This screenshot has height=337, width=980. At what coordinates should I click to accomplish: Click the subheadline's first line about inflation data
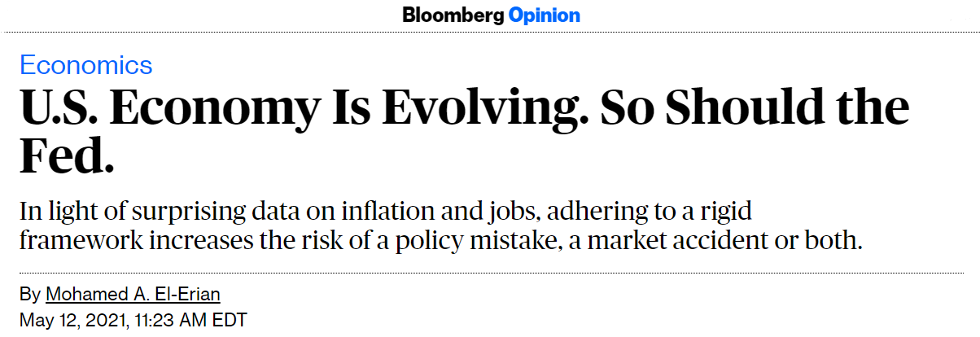[x=386, y=212]
